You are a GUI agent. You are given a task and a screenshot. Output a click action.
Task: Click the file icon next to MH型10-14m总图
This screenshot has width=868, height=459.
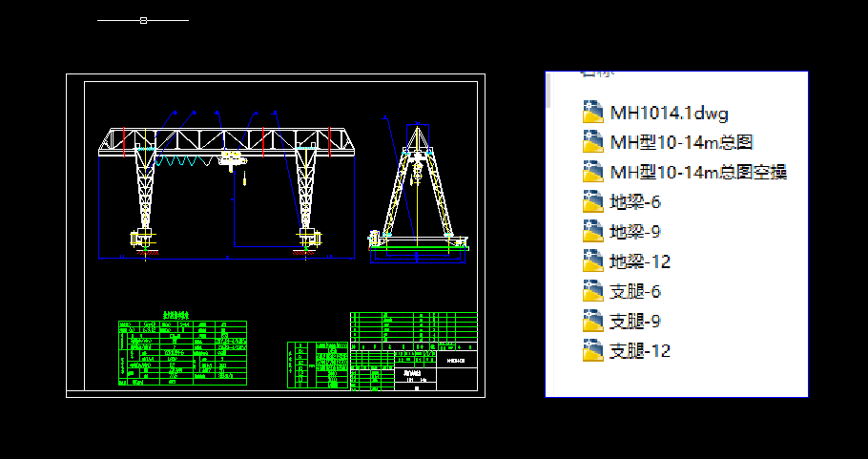coord(593,142)
